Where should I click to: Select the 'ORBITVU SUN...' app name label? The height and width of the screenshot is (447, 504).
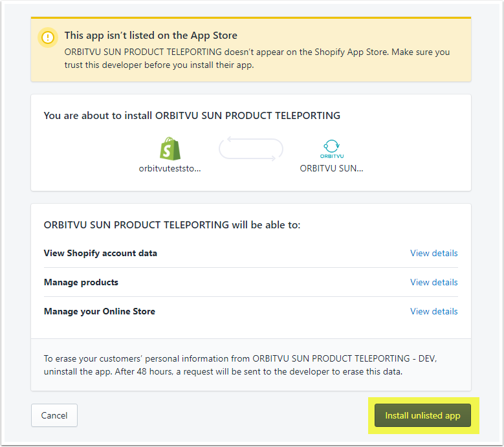click(331, 168)
